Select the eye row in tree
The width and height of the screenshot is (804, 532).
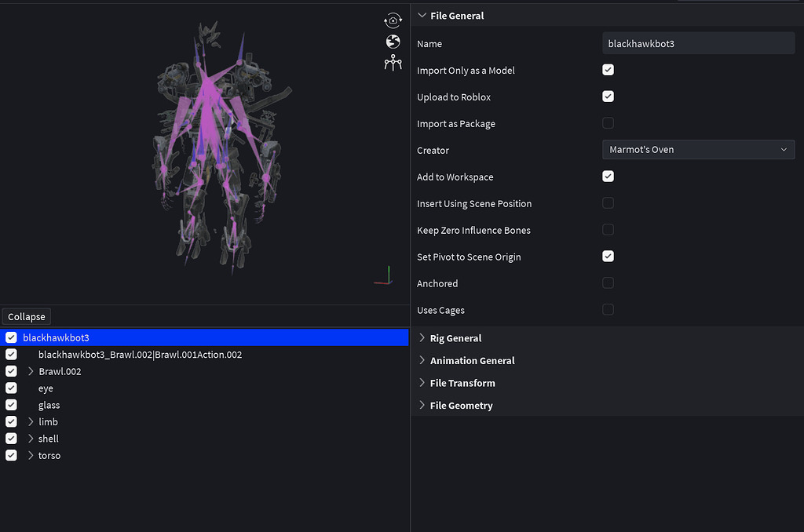(204, 388)
